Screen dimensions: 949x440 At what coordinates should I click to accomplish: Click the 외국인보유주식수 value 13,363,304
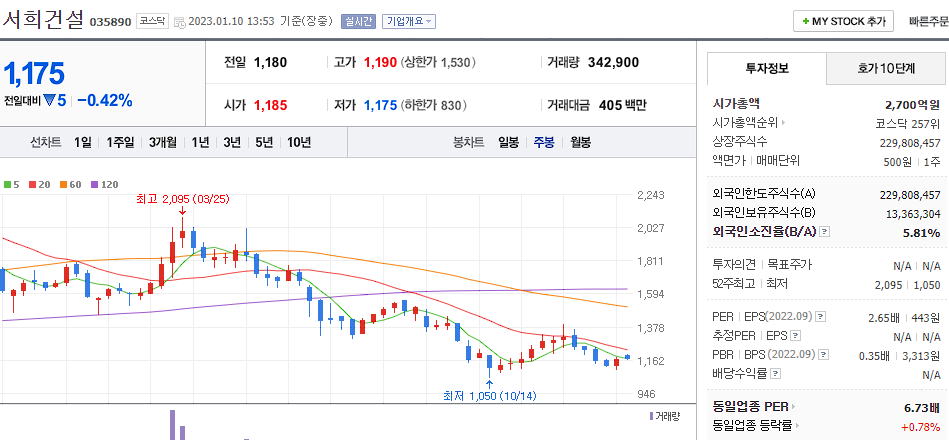[913, 214]
